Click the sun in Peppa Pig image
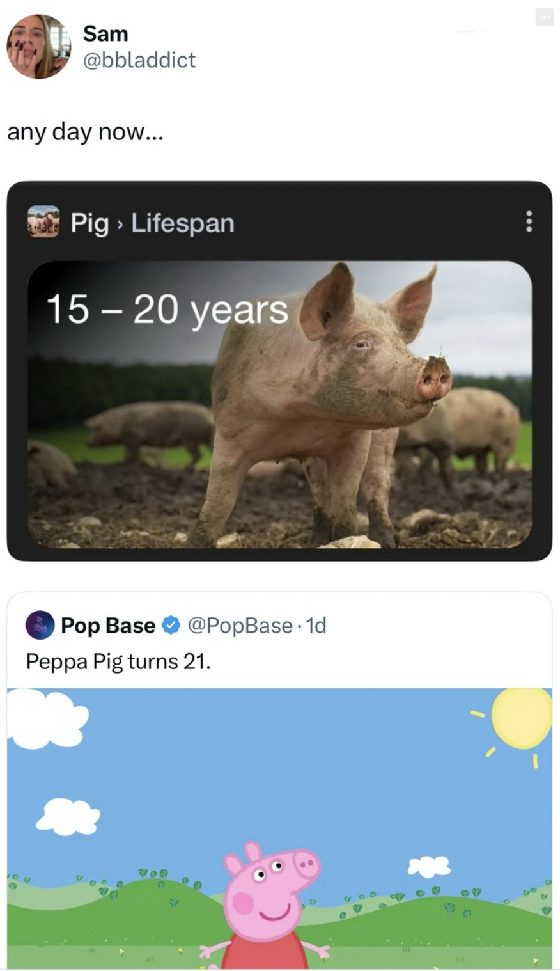Screen dimensions: 560x971 [520, 718]
